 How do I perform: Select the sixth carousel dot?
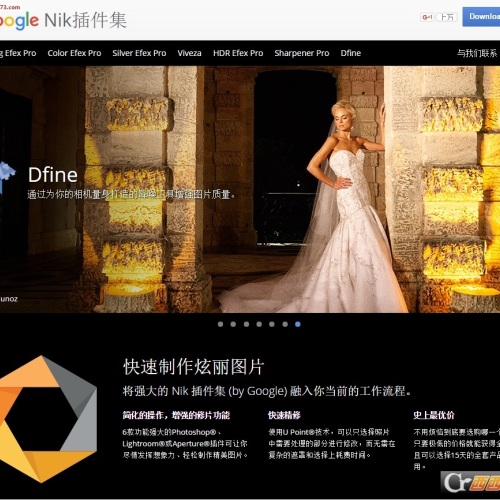(x=285, y=324)
